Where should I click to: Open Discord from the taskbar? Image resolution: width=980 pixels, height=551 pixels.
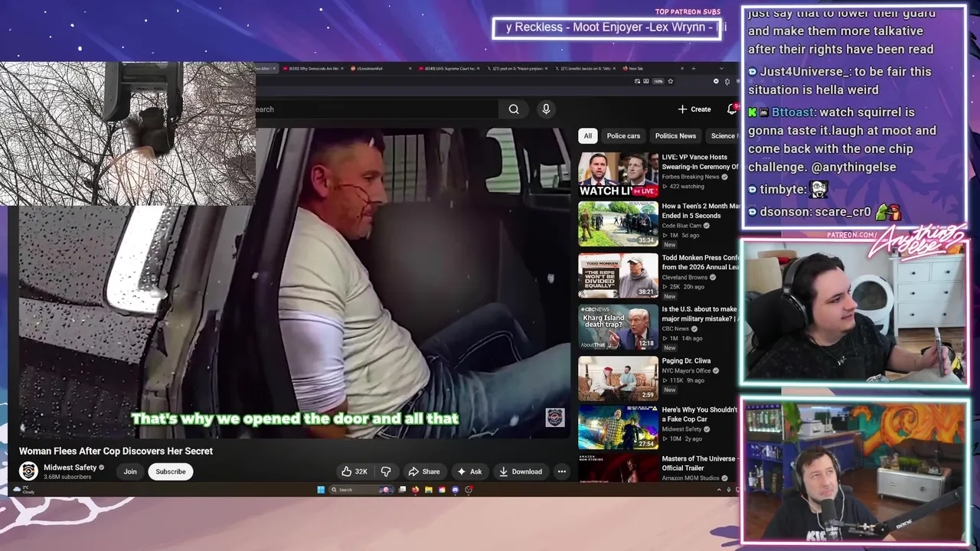click(456, 490)
